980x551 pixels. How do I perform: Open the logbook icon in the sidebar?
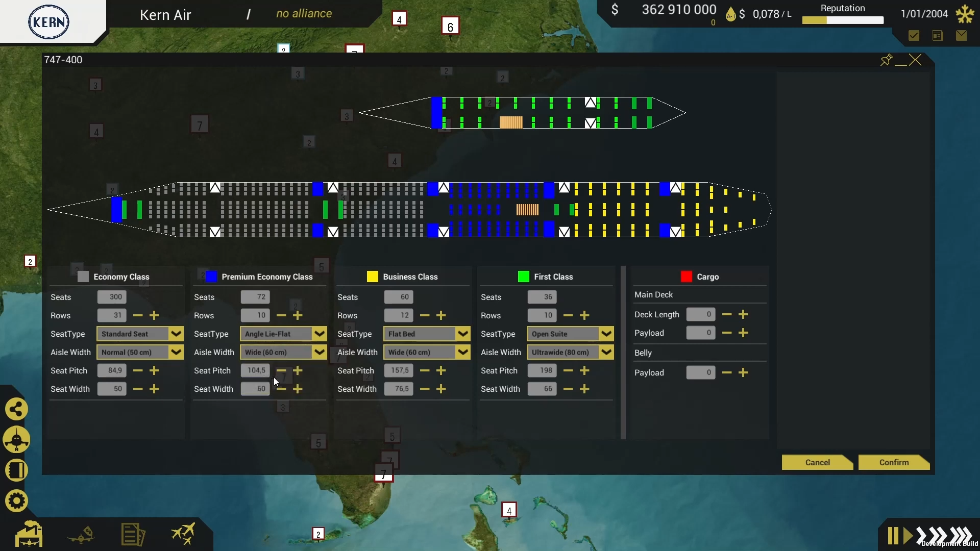point(16,470)
